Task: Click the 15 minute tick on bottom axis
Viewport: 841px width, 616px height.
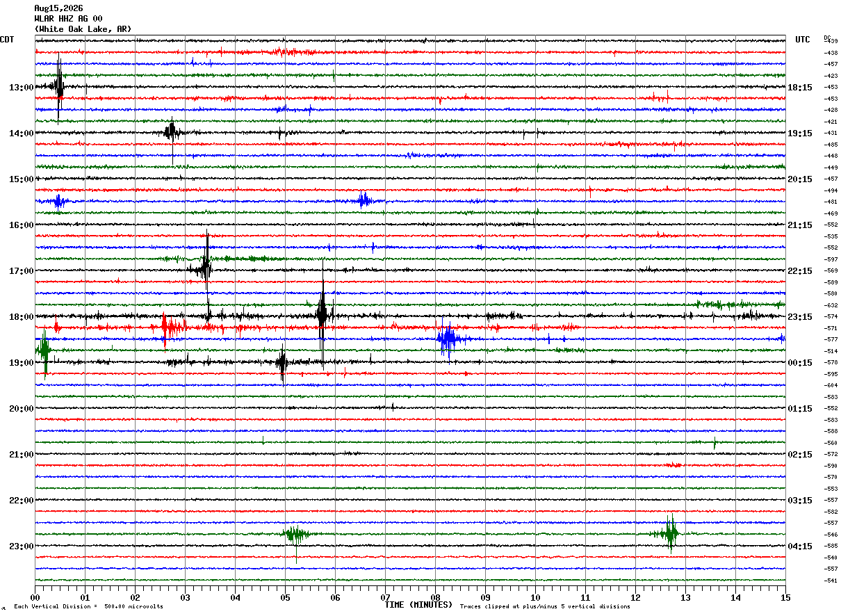Action: click(785, 597)
